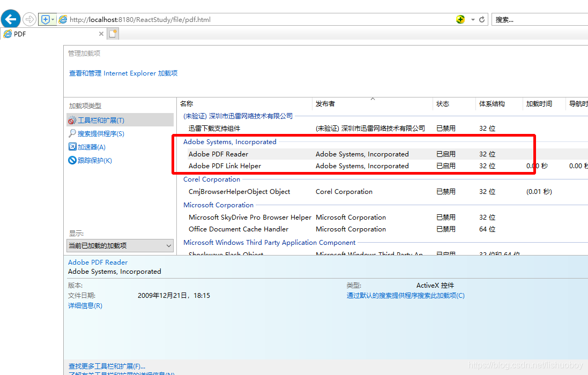Viewport: 588px width, 375px height.
Task: Click the 64 位 cell of Office Document Cache Handler
Action: pos(487,229)
